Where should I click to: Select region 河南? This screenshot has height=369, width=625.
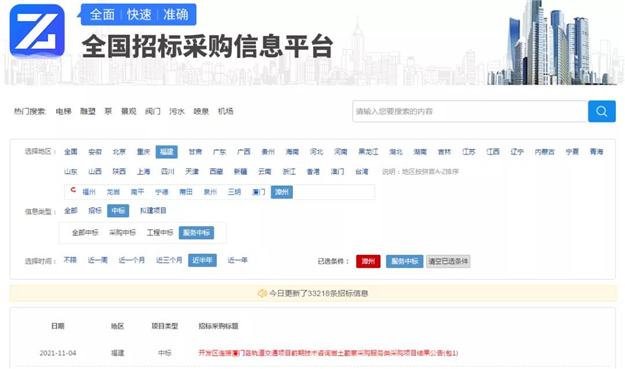[341, 152]
